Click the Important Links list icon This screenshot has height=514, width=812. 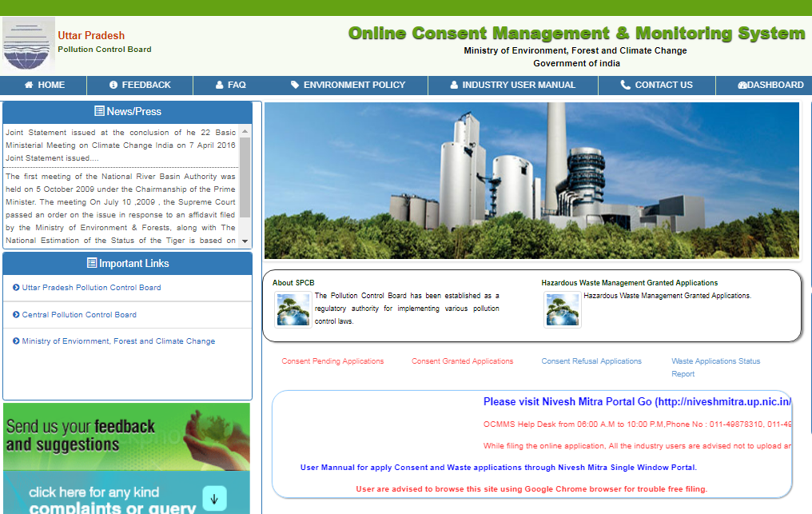point(92,263)
